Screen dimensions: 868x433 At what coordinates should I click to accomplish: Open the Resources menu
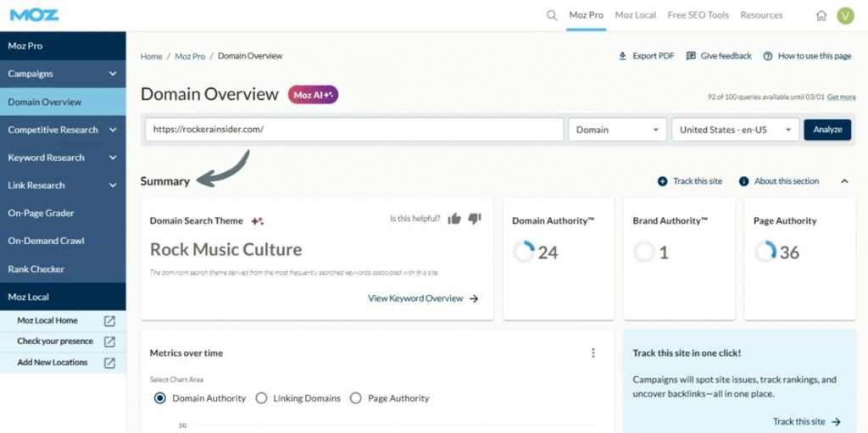coord(762,15)
